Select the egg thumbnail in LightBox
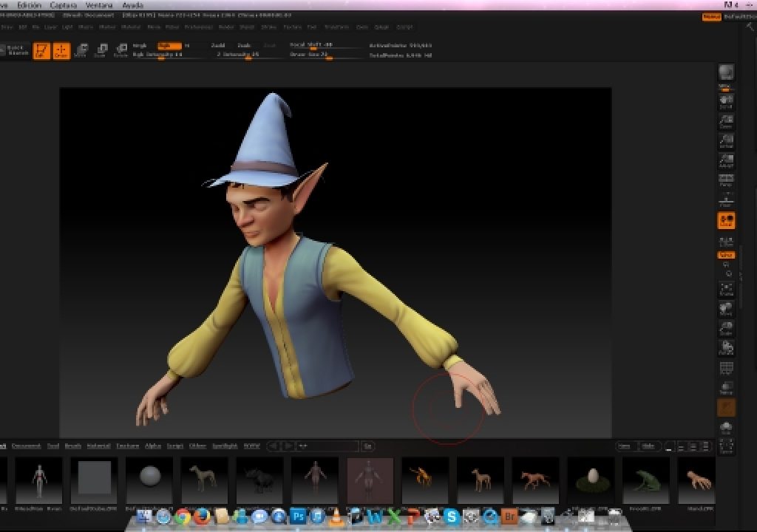The image size is (757, 532). click(592, 481)
